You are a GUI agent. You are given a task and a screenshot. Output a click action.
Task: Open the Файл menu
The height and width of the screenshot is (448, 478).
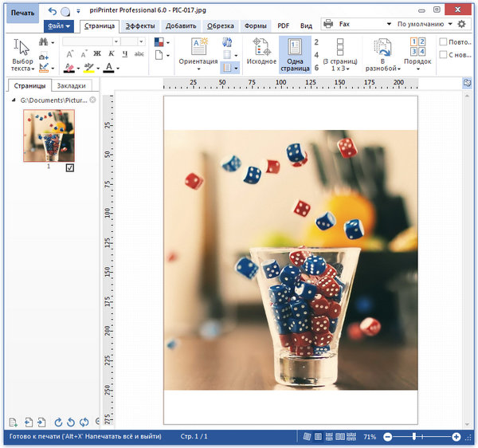tap(58, 26)
